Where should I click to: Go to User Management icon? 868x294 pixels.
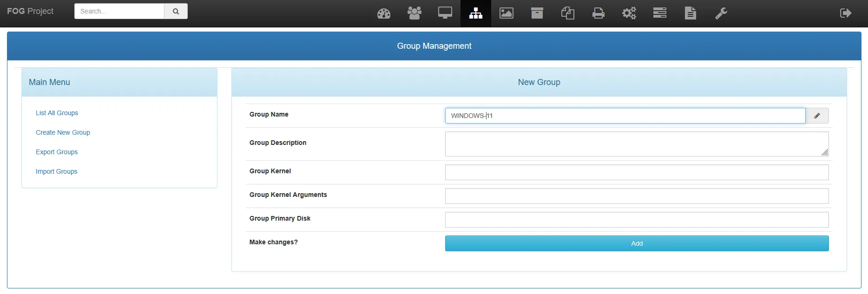[414, 13]
